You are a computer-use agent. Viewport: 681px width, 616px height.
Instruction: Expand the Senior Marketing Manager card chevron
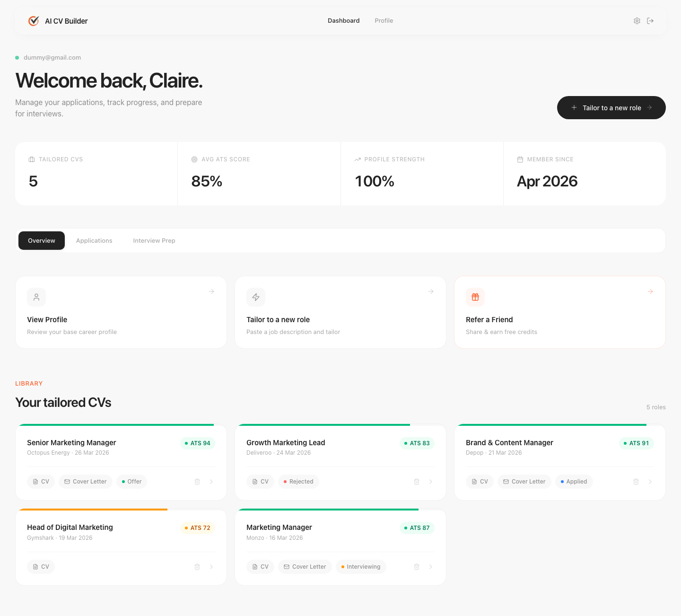pyautogui.click(x=211, y=482)
